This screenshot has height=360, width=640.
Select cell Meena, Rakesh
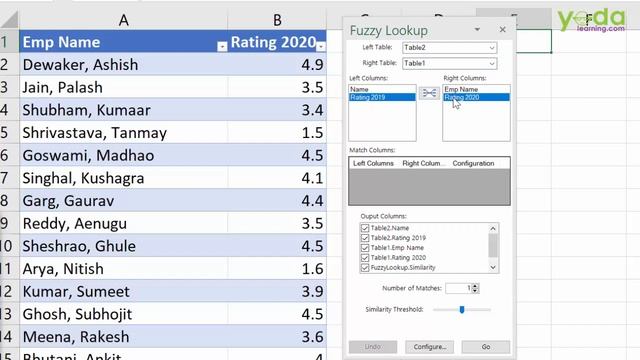tap(123, 336)
